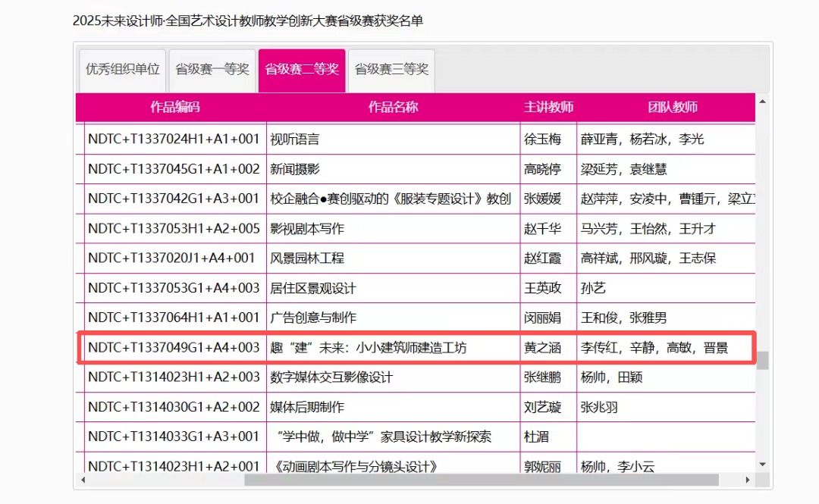This screenshot has width=819, height=504.
Task: Click code NDTC+T1337049G1+A4+003
Action: [x=174, y=347]
